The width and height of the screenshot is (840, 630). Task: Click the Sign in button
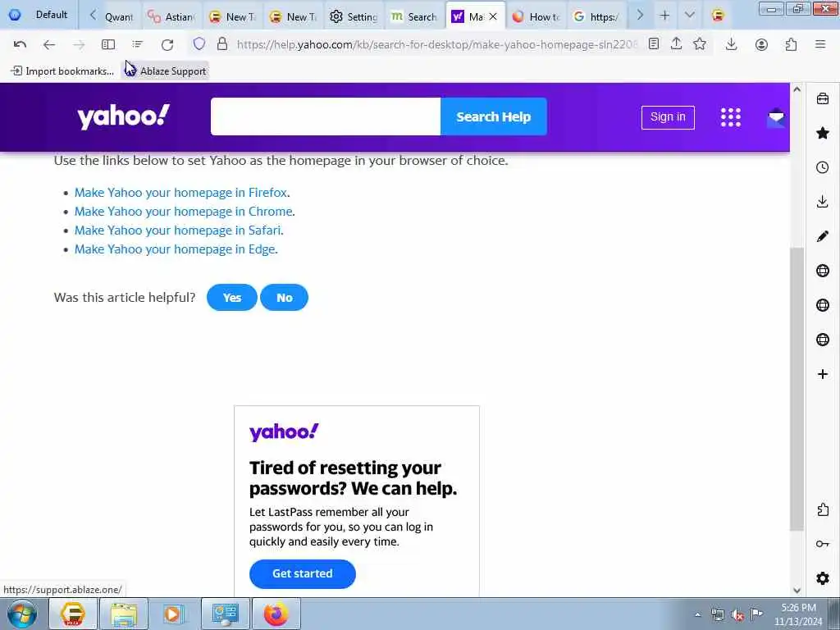[668, 117]
